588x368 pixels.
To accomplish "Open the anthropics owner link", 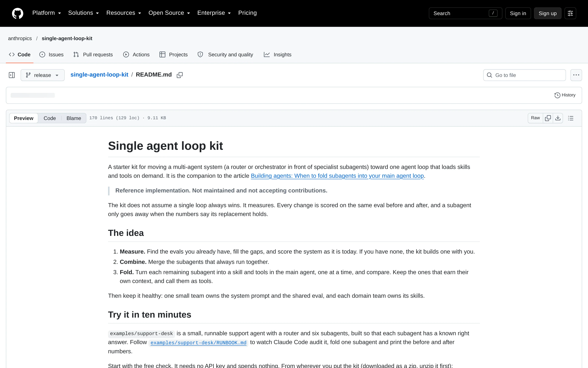I will 20,38.
